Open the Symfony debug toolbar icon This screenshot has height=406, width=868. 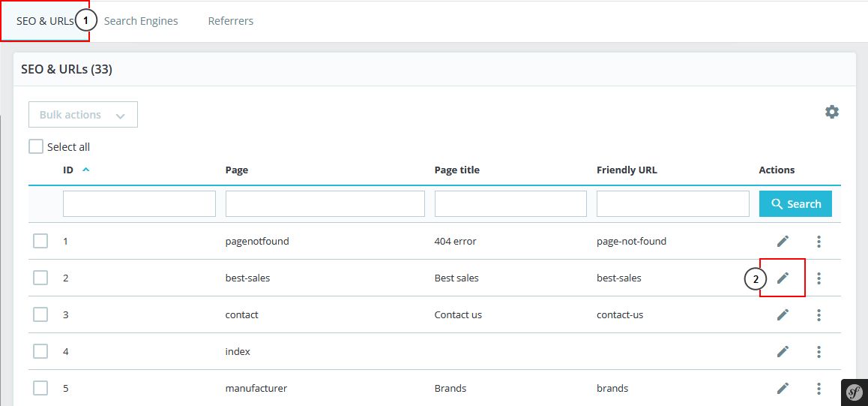pyautogui.click(x=854, y=392)
